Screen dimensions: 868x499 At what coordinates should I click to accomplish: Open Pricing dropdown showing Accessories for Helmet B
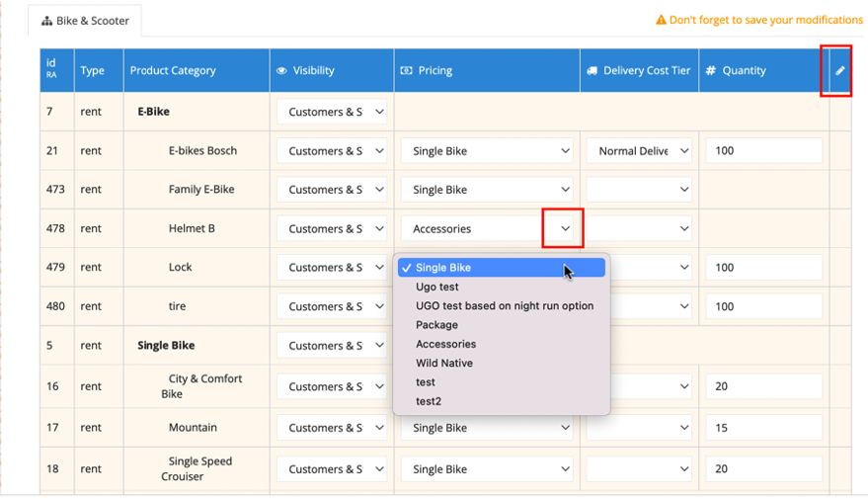pos(487,228)
